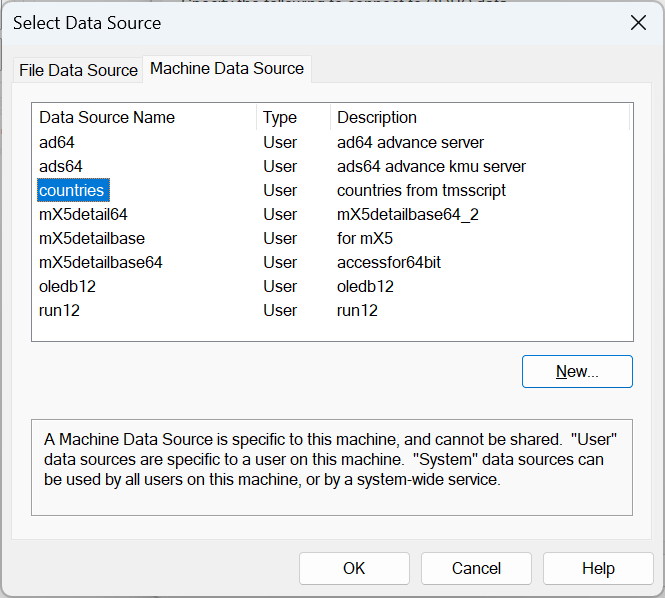This screenshot has width=665, height=598.
Task: Pick the run12 data source entry
Action: [59, 310]
